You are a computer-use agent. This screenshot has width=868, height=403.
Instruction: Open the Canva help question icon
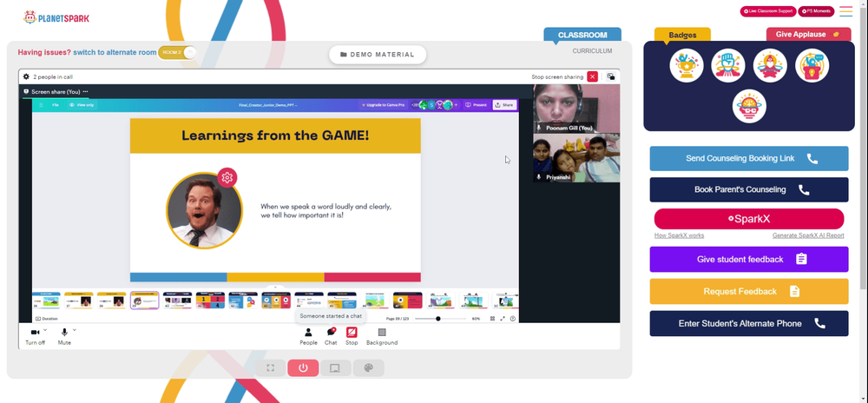513,319
